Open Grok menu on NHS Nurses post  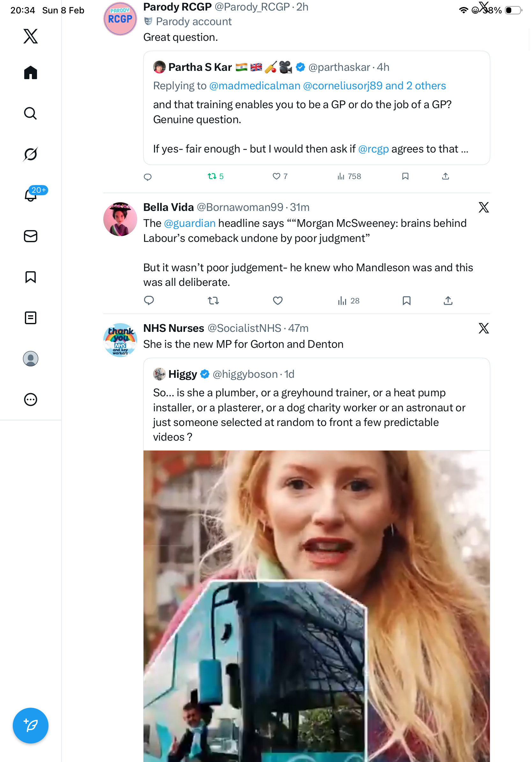coord(484,328)
